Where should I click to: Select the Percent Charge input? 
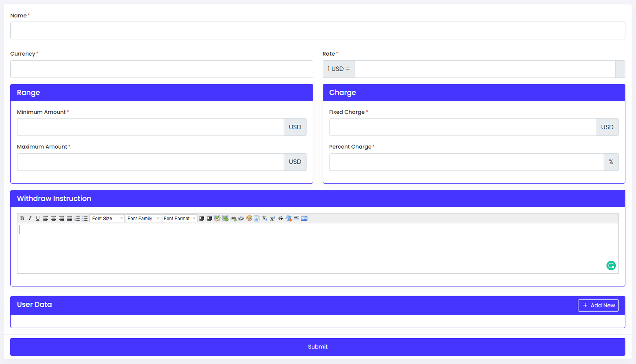(466, 162)
